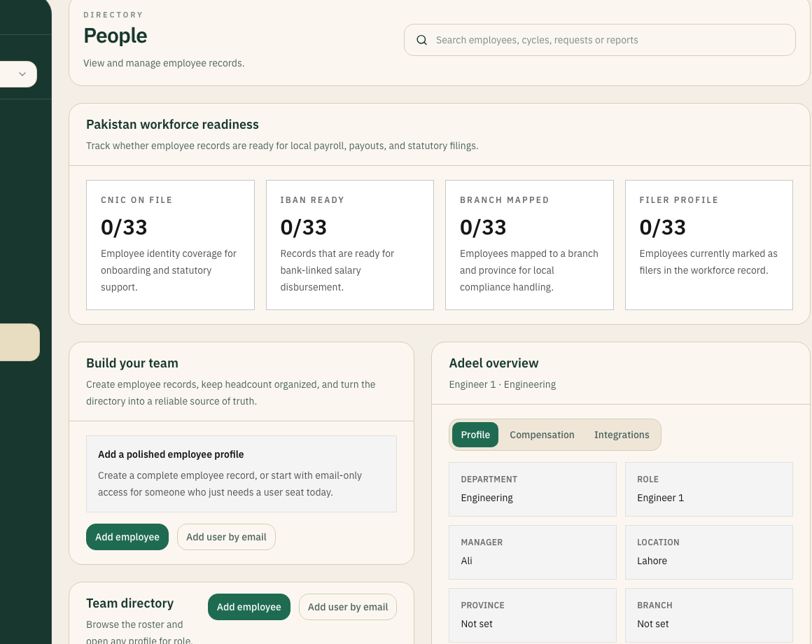Image resolution: width=812 pixels, height=644 pixels.
Task: Click the BRANCH MAPPED metric card
Action: (x=529, y=244)
